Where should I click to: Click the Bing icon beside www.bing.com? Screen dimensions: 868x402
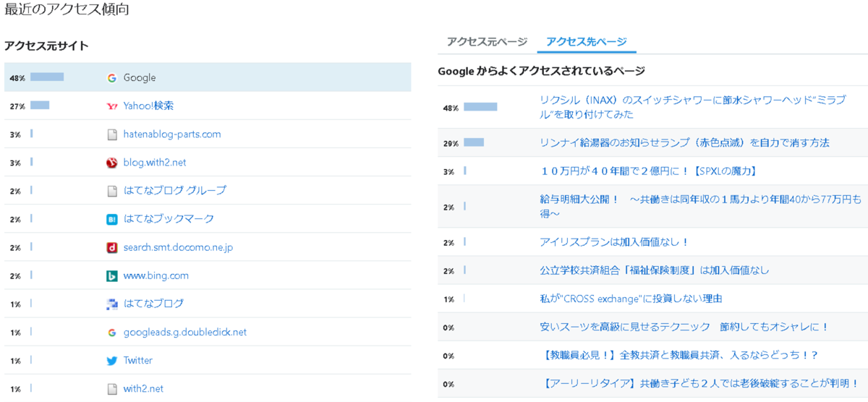click(111, 275)
